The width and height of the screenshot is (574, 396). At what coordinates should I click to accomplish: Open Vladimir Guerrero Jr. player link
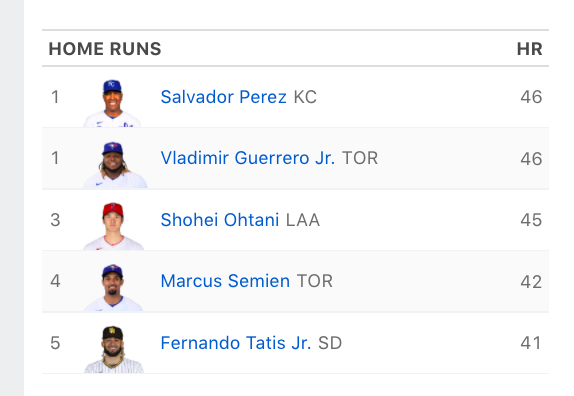(x=248, y=158)
